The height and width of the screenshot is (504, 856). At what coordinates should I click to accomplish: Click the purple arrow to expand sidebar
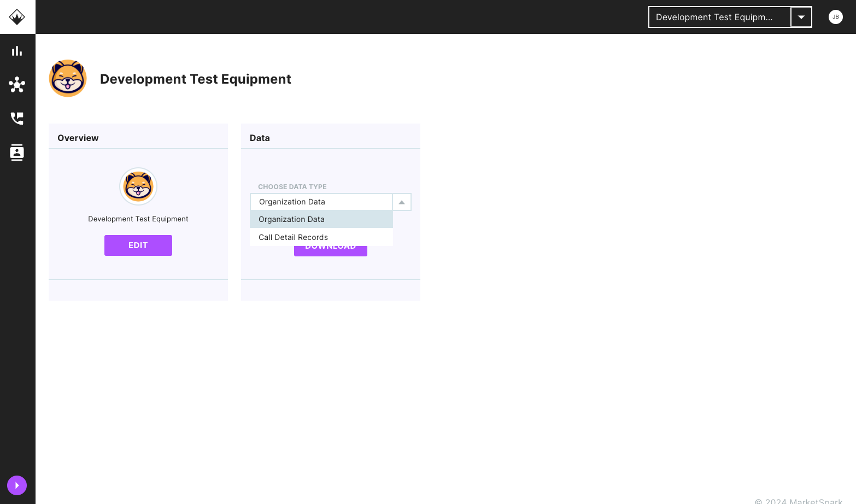16,485
